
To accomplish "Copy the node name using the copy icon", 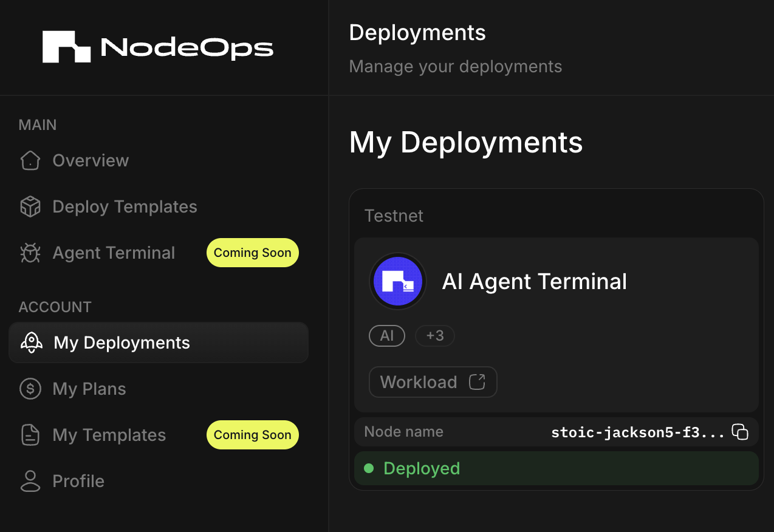I will pos(740,432).
